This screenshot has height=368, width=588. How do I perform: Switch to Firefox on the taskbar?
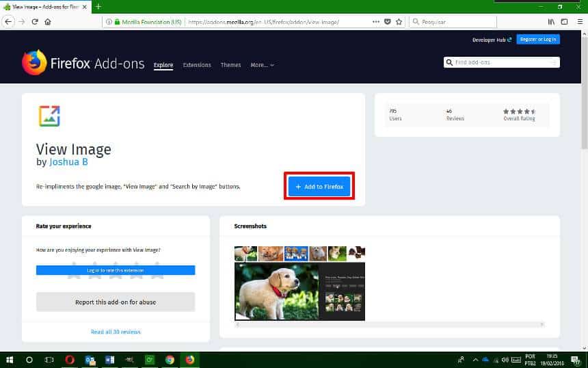click(190, 360)
